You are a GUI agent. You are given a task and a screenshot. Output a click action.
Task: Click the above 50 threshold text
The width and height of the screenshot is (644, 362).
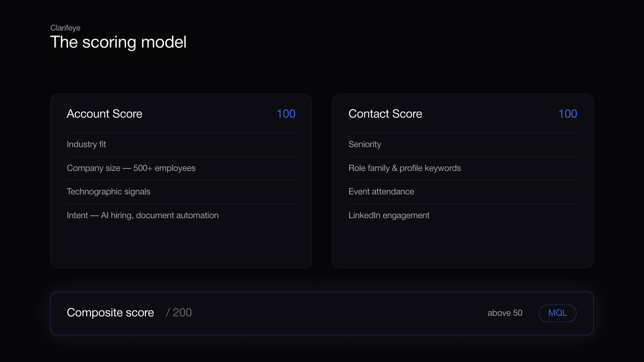point(505,313)
